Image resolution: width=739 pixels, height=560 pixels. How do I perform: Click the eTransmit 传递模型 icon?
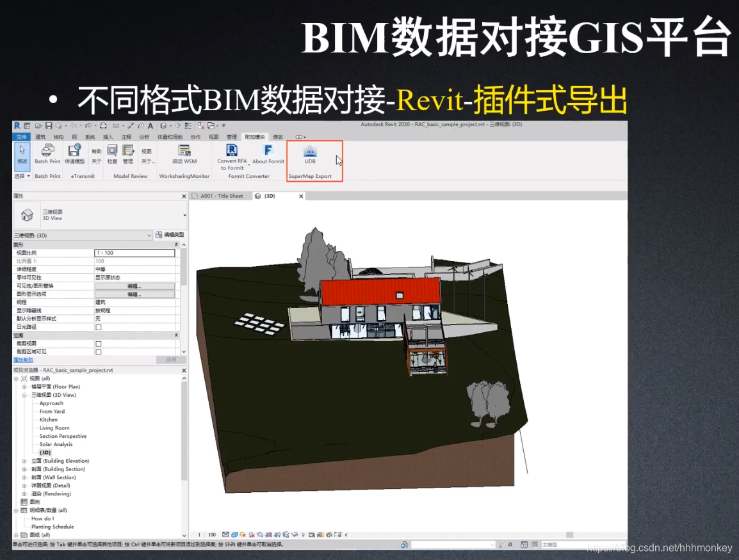point(74,150)
